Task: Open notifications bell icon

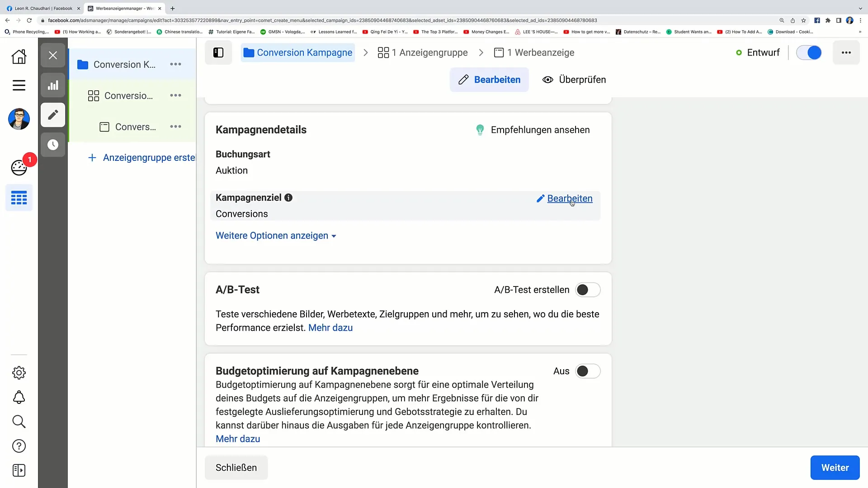Action: coord(19,397)
